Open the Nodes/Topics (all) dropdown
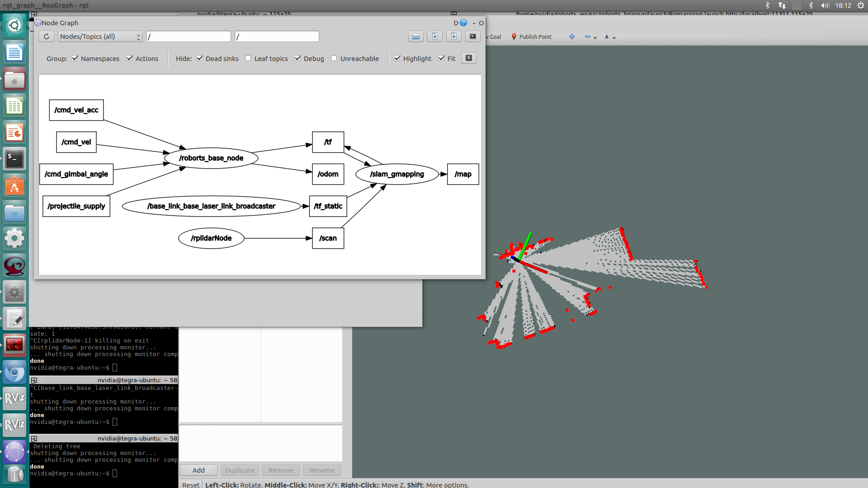 100,37
